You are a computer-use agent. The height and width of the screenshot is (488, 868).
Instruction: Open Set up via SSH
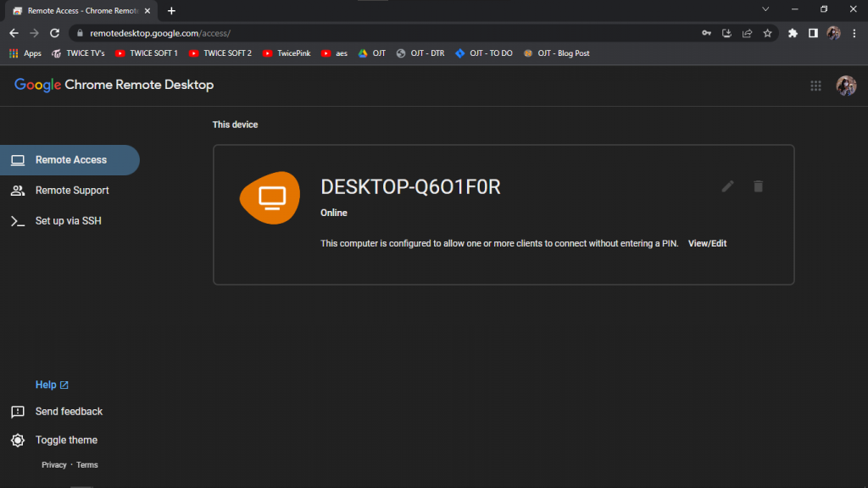[x=70, y=221]
